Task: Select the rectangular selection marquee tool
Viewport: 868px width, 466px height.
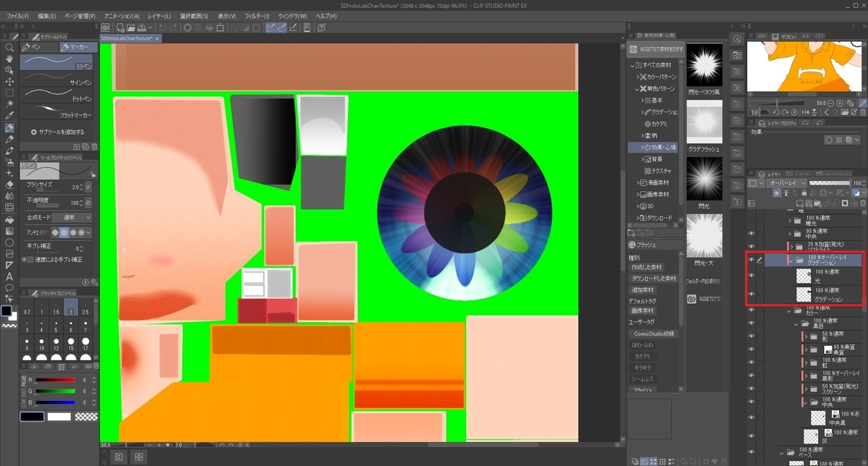Action: coord(9,93)
